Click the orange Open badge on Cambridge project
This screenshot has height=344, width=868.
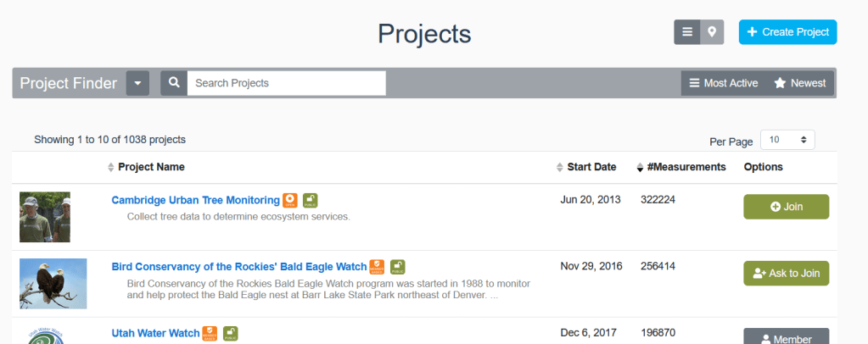[x=290, y=201]
